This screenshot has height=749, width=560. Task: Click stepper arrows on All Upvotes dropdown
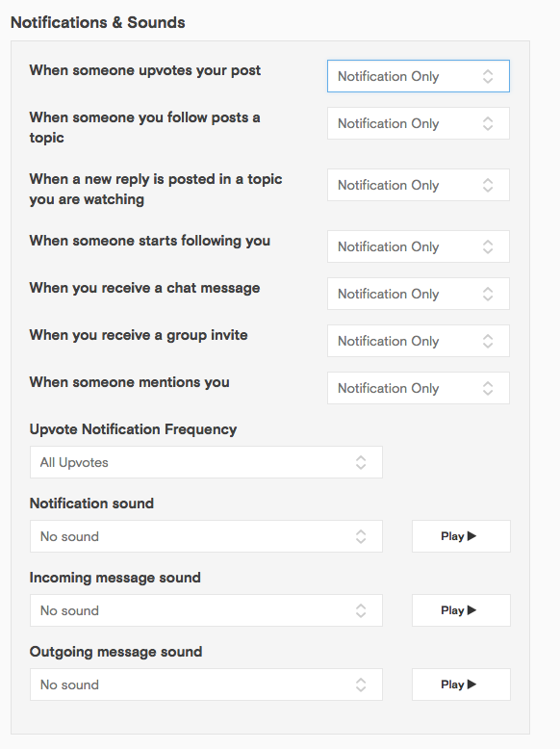tap(361, 462)
